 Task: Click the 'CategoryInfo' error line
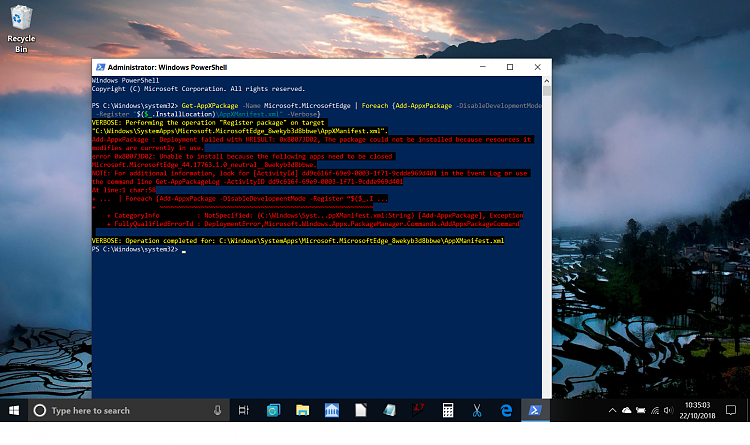(x=315, y=215)
